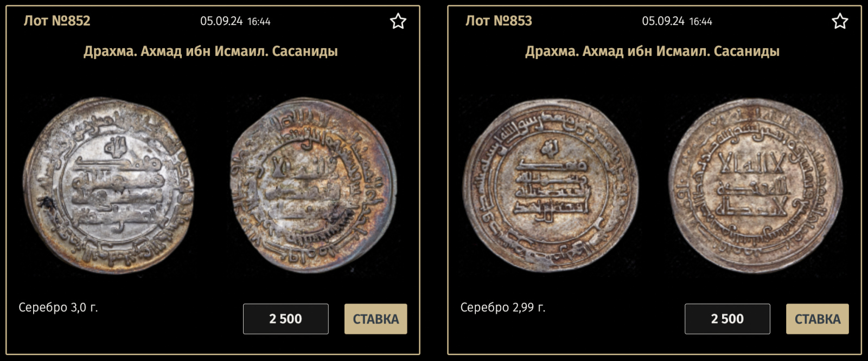Open lot 852 title Драхма Ахмад ибн Исмаил
Viewport: 868px width, 361px height.
[x=210, y=51]
